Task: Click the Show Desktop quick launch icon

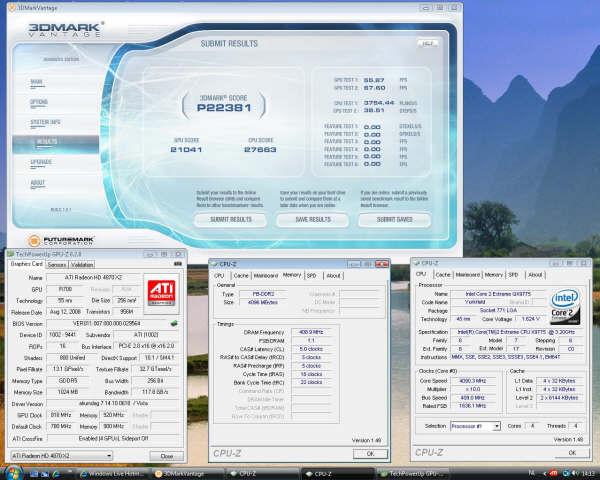Action: click(34, 474)
